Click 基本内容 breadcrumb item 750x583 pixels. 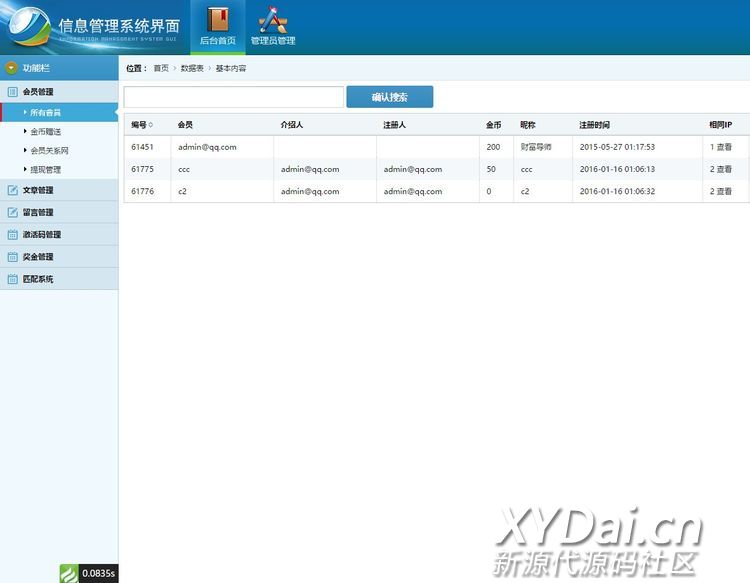pyautogui.click(x=231, y=68)
